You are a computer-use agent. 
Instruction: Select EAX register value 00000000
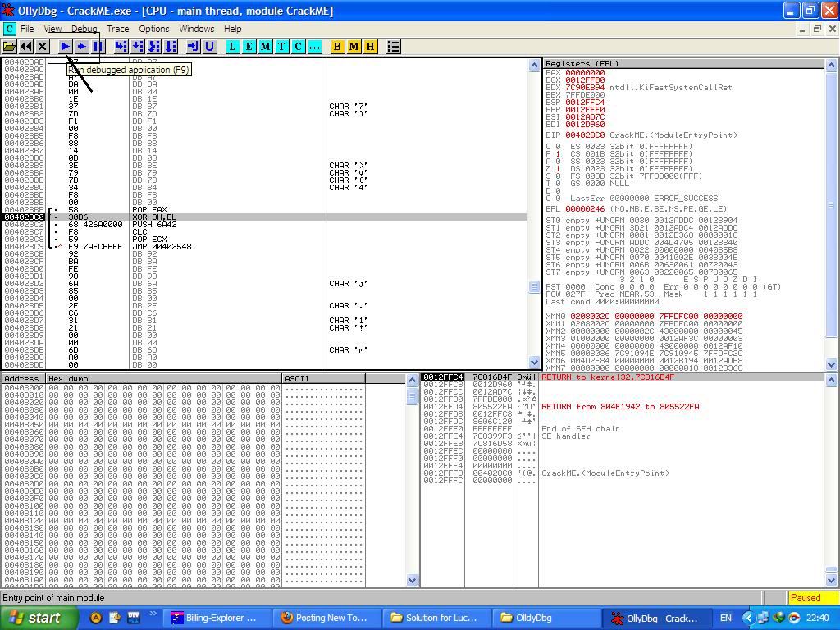coord(585,72)
